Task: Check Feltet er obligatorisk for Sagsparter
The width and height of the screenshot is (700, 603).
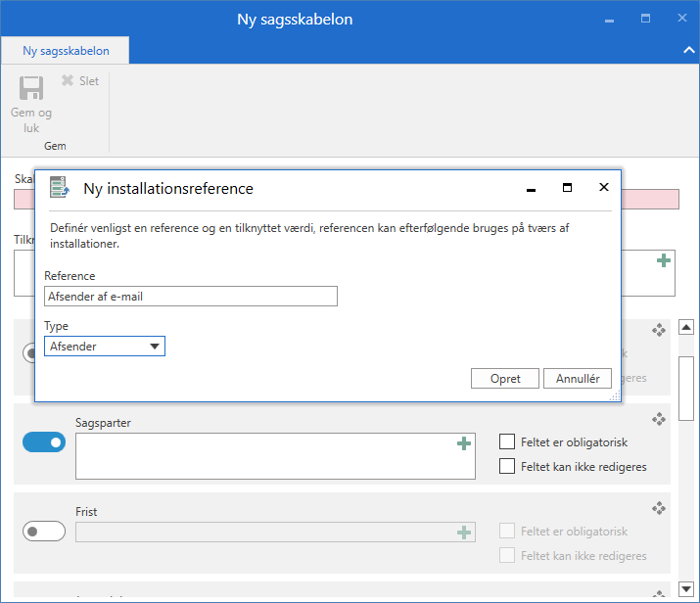Action: (x=507, y=442)
